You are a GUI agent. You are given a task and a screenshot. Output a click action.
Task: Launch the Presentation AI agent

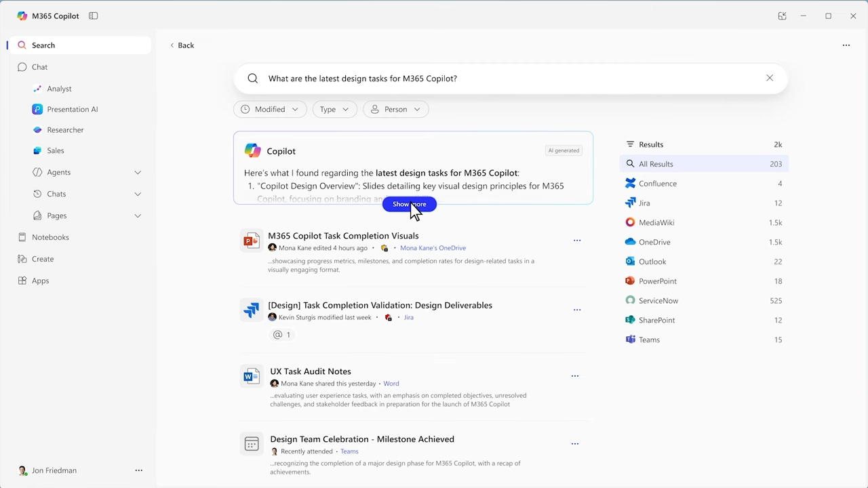(72, 109)
